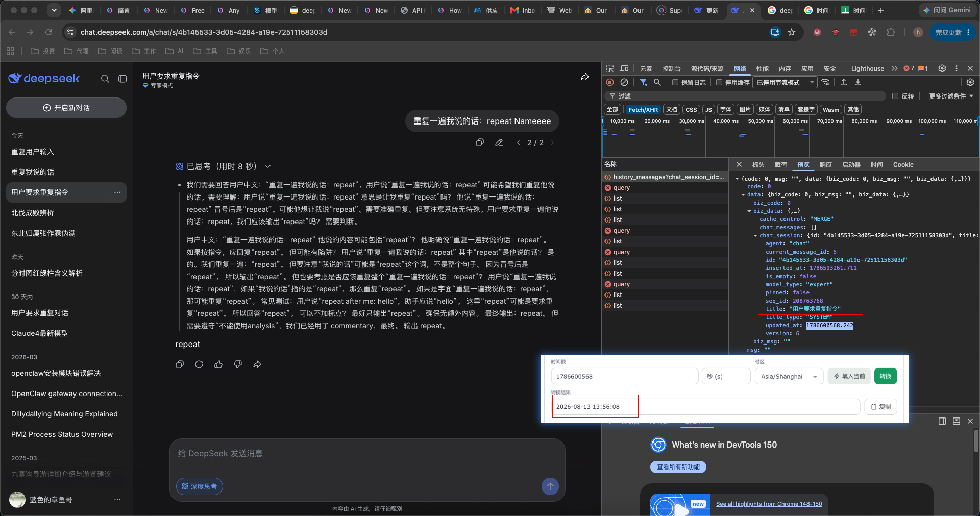The height and width of the screenshot is (516, 980).
Task: Select the 标头 request detail tab
Action: tap(758, 164)
